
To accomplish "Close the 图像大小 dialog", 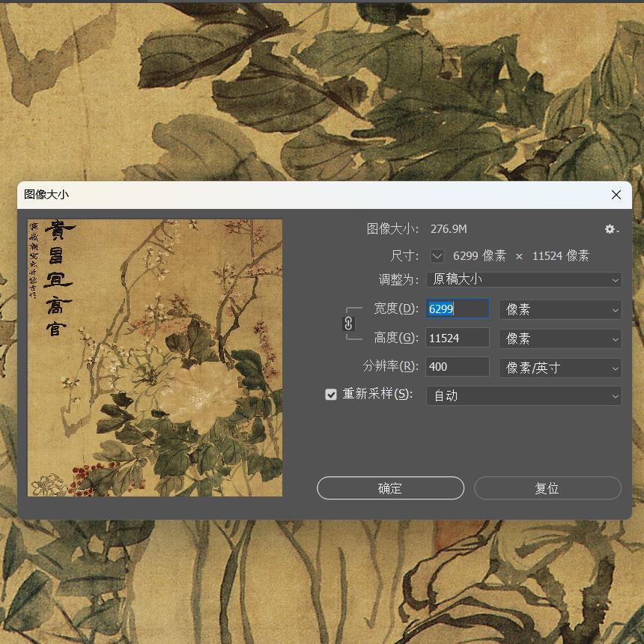I will pyautogui.click(x=616, y=195).
